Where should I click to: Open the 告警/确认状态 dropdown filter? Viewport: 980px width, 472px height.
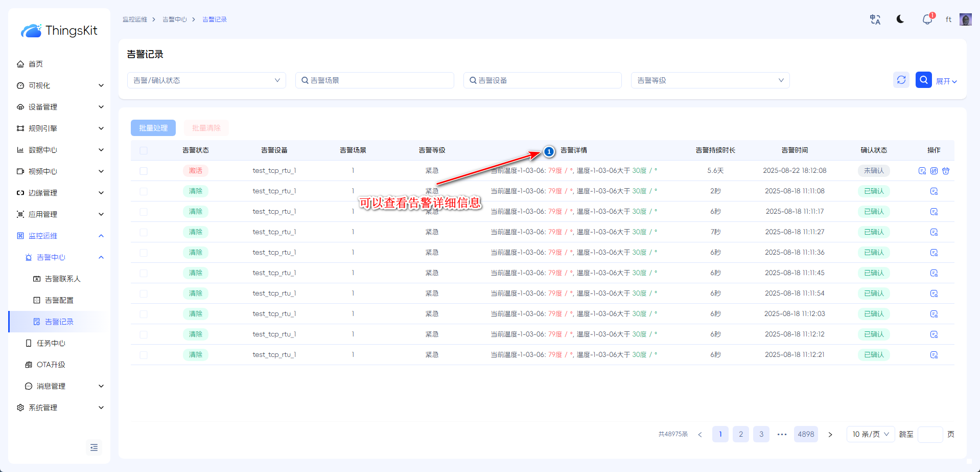(x=206, y=80)
